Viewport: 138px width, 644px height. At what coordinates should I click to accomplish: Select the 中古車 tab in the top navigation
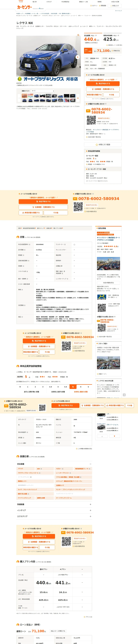[x=21, y=2]
